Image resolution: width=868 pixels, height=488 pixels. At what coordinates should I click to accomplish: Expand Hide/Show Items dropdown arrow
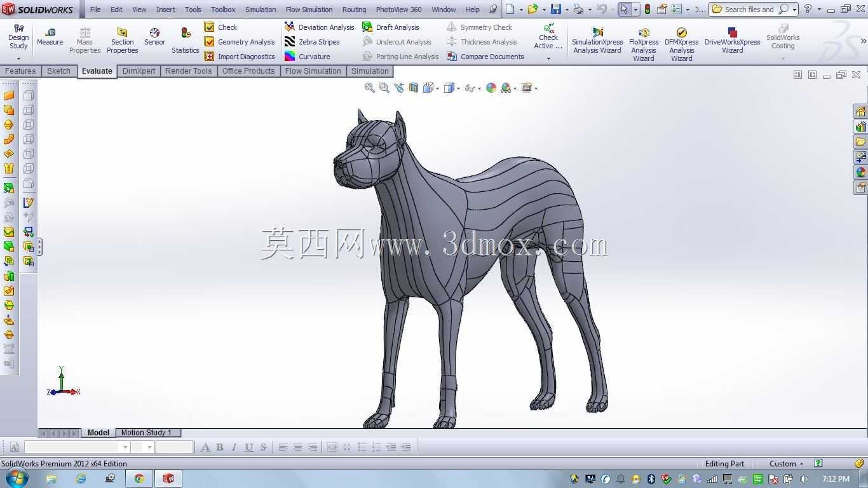(x=479, y=88)
